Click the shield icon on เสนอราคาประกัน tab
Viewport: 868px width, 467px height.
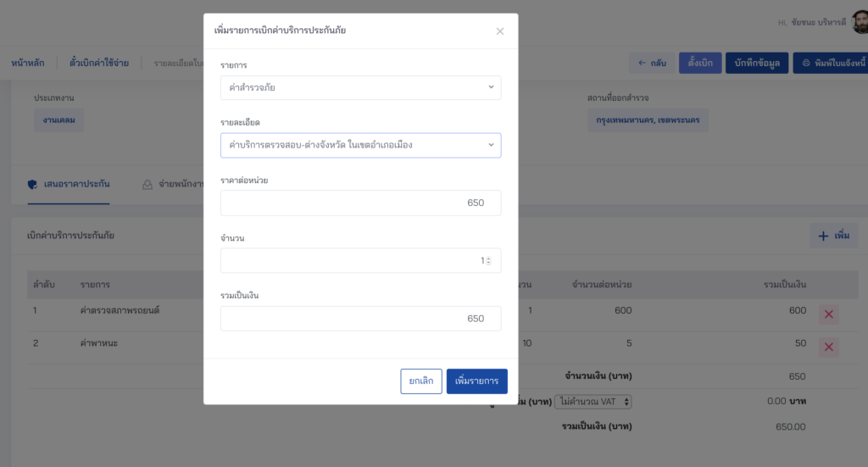click(x=33, y=184)
